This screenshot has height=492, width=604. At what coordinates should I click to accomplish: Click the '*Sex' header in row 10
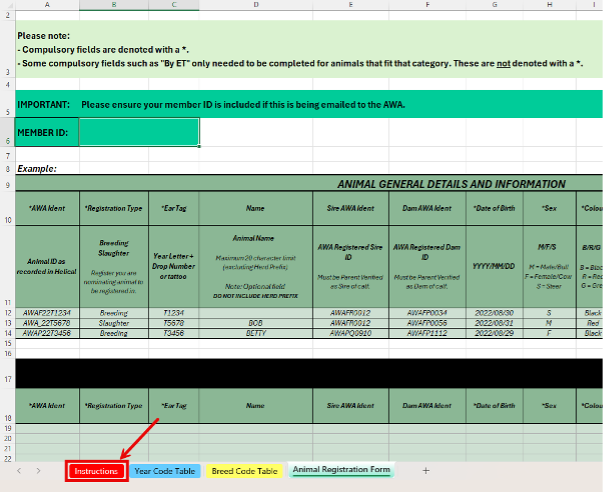(549, 208)
